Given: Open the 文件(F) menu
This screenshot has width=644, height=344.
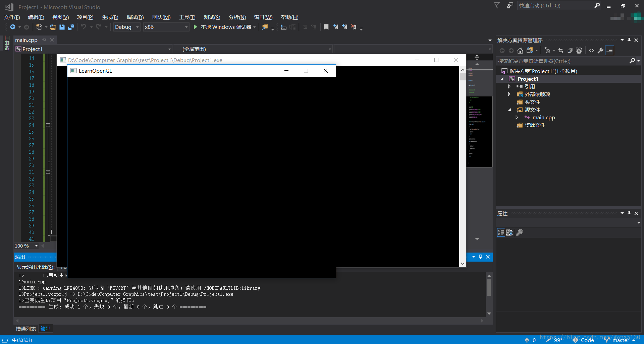Looking at the screenshot, I should click(12, 17).
